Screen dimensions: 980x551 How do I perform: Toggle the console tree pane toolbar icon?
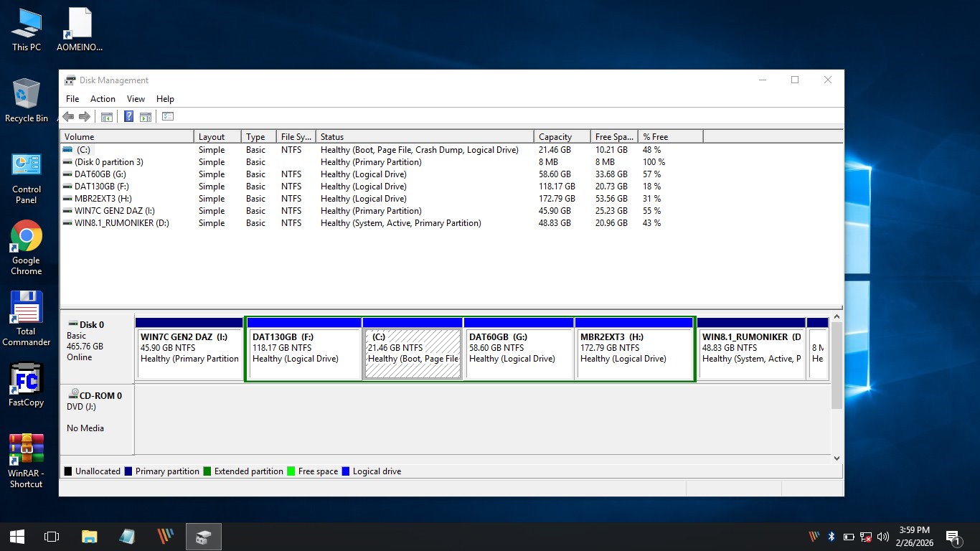point(107,117)
